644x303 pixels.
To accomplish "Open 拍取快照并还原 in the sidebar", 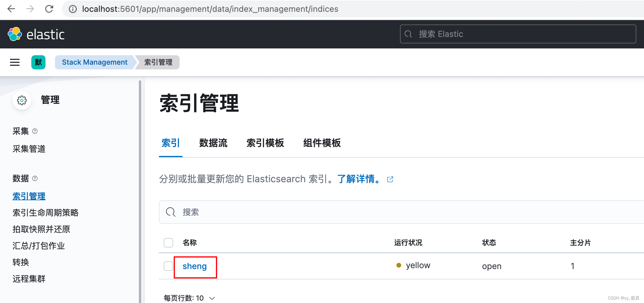I will pyautogui.click(x=41, y=229).
